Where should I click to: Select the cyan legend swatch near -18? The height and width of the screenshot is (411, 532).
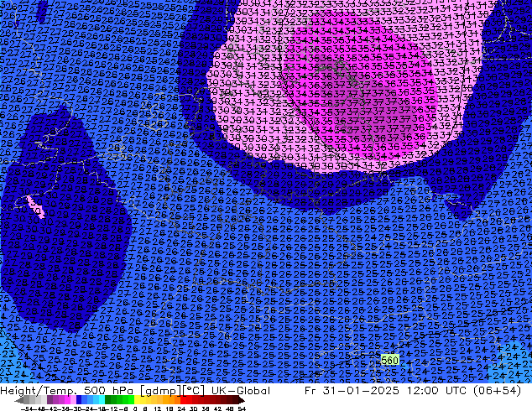coord(102,400)
